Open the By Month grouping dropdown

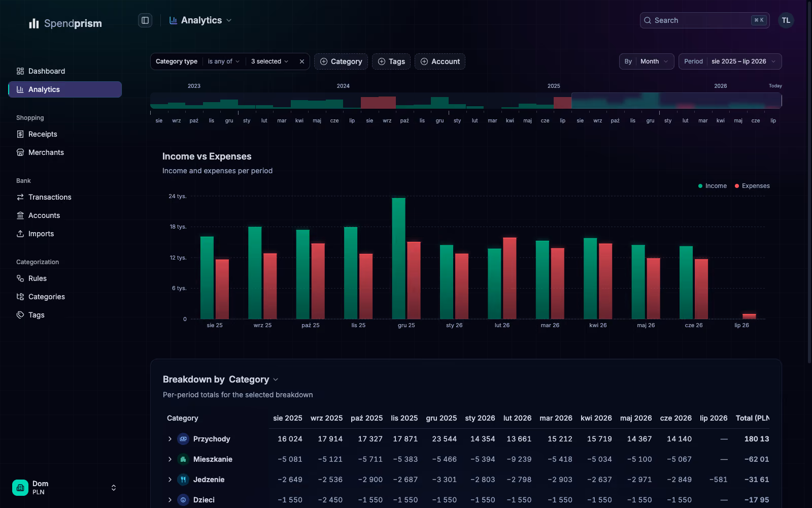[647, 61]
